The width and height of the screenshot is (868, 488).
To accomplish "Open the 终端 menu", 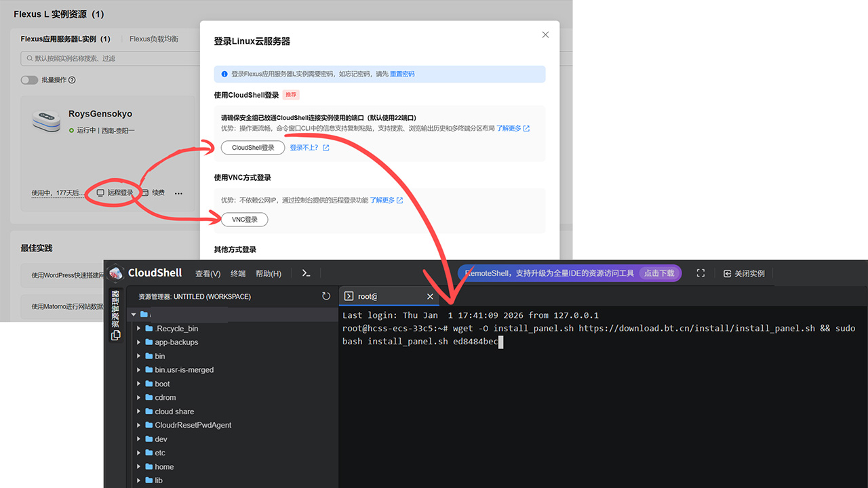I will coord(238,274).
